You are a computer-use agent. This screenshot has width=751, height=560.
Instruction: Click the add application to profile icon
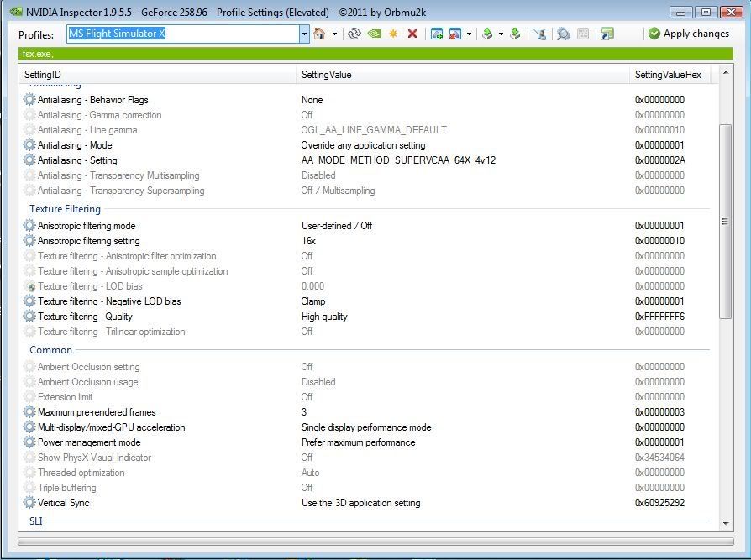[x=437, y=34]
